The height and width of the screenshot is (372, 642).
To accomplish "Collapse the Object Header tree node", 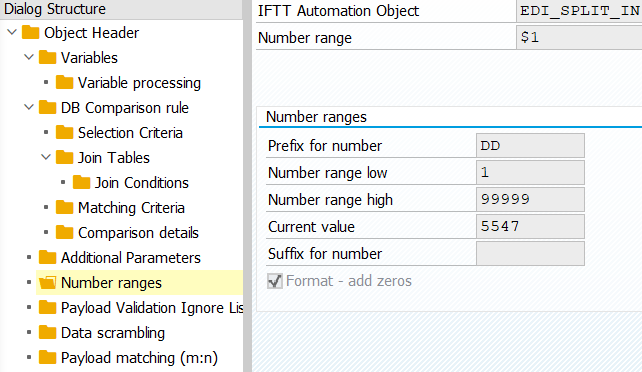I will pyautogui.click(x=12, y=32).
